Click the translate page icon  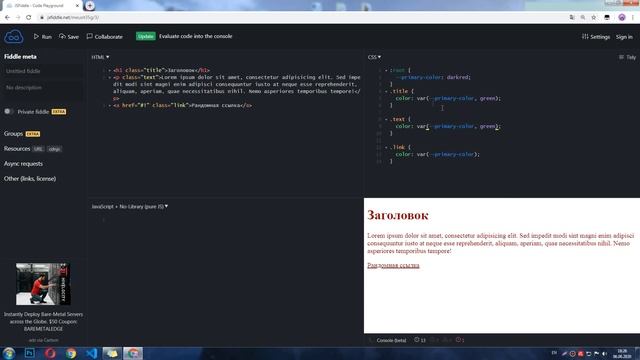[x=572, y=18]
